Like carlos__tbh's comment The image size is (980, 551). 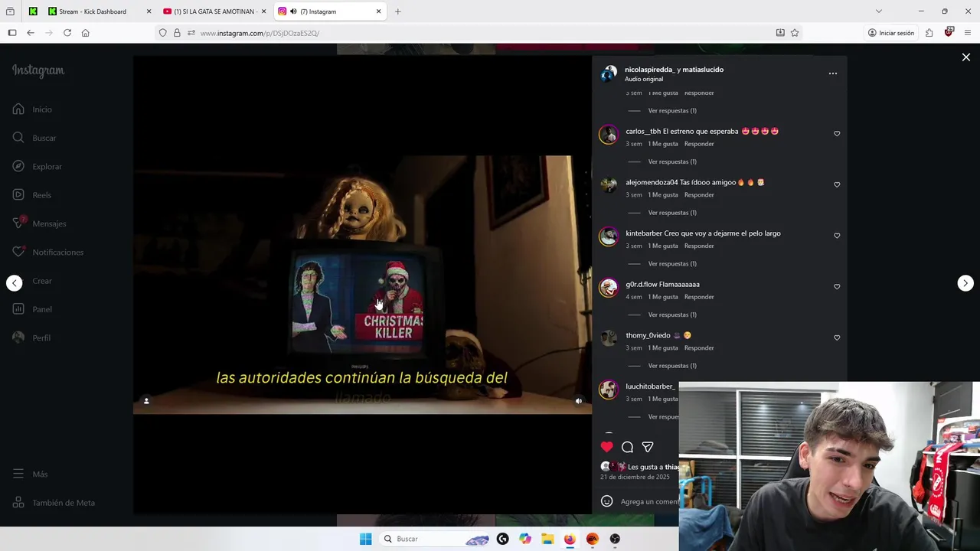pos(837,134)
